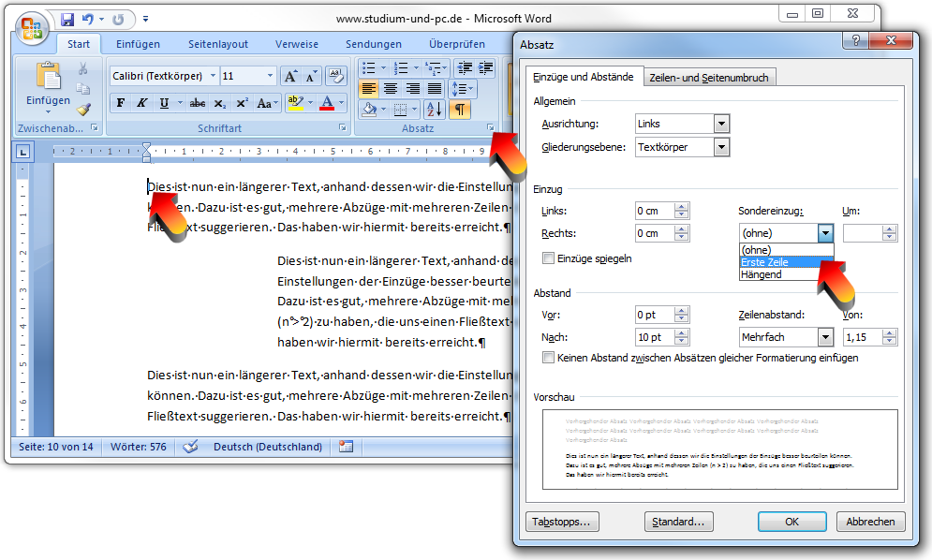Toggle italic (K) formatting
This screenshot has width=932, height=560.
[142, 103]
